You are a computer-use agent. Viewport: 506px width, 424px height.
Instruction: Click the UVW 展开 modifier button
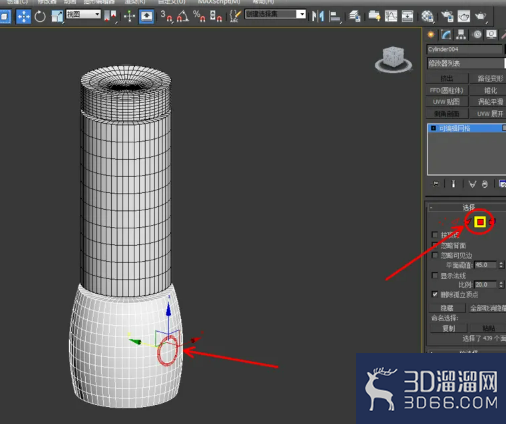488,113
